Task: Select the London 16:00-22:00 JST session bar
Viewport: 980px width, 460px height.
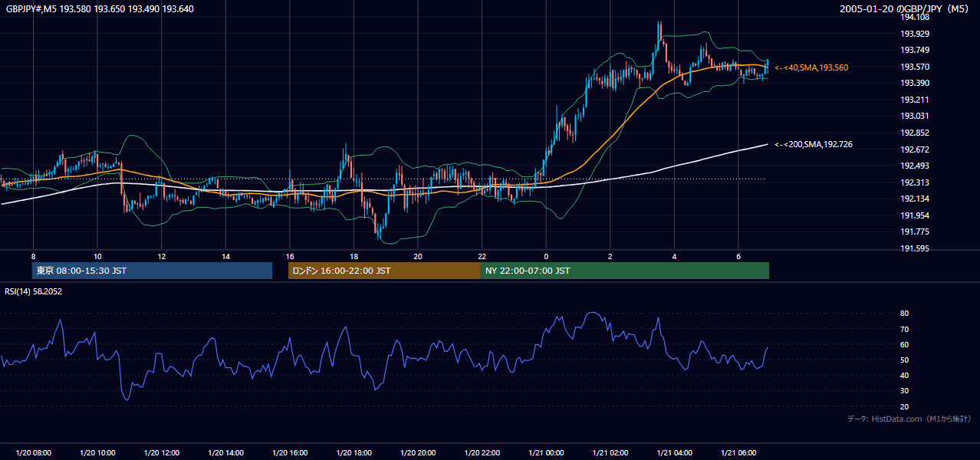Action: click(x=384, y=271)
